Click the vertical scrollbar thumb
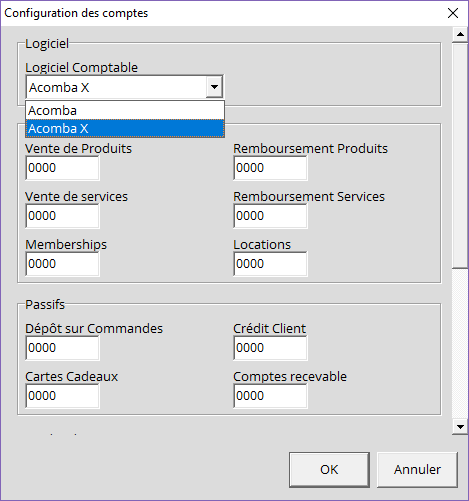This screenshot has height=501, width=469. click(x=460, y=155)
